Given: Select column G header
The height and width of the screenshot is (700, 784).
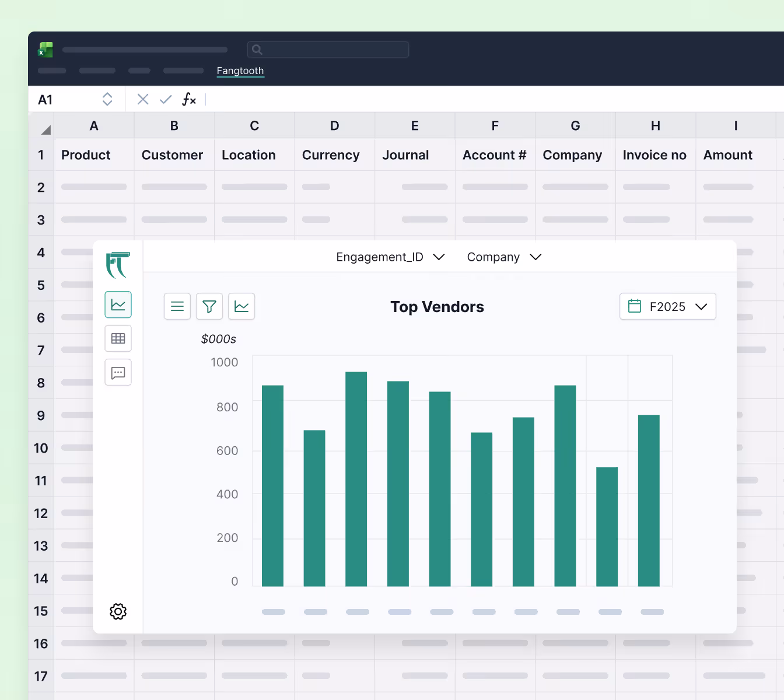Looking at the screenshot, I should tap(575, 125).
